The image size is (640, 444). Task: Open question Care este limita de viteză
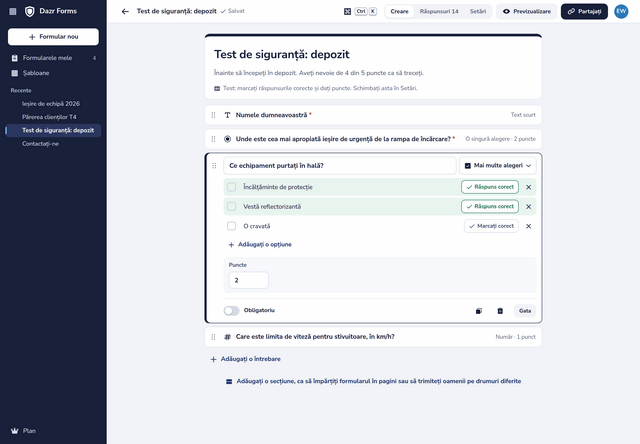[x=373, y=337]
